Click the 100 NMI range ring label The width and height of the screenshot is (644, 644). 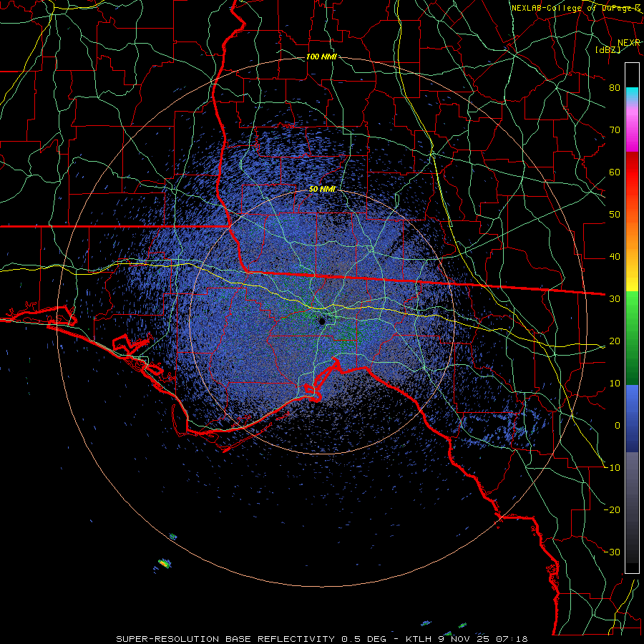321,57
